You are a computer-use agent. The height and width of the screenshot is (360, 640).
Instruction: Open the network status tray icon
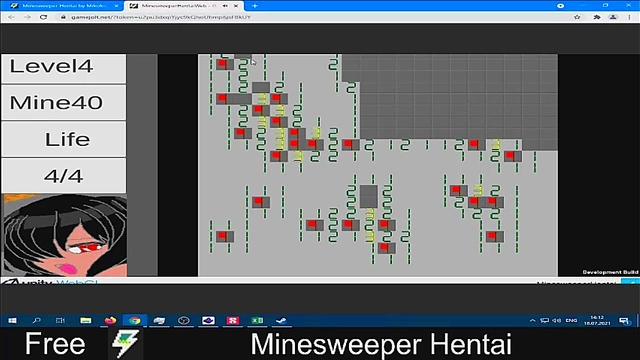click(544, 320)
